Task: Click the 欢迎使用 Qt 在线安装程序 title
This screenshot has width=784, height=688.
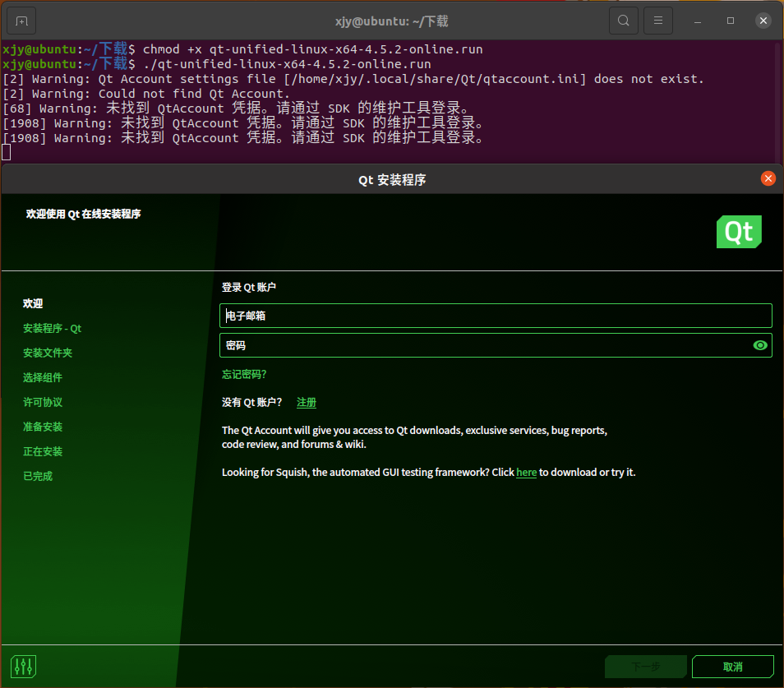Action: coord(84,214)
